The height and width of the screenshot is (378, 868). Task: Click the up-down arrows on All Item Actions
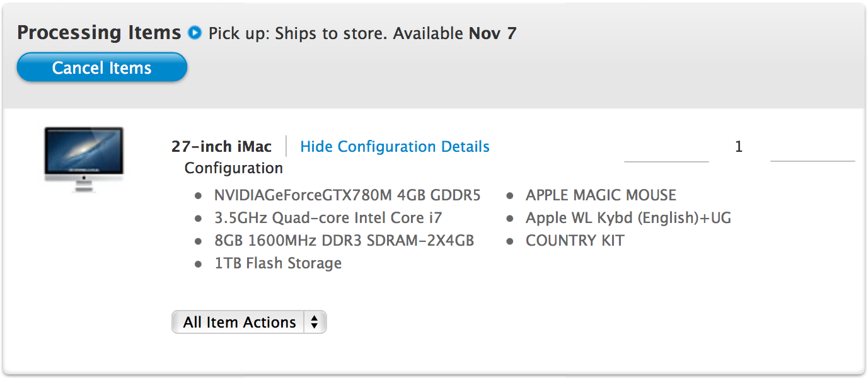pos(315,323)
